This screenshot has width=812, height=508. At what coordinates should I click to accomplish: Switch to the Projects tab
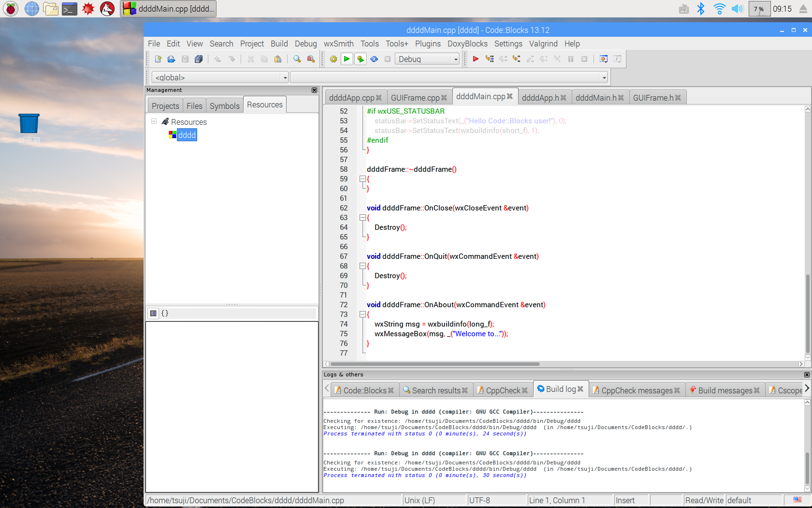(165, 106)
